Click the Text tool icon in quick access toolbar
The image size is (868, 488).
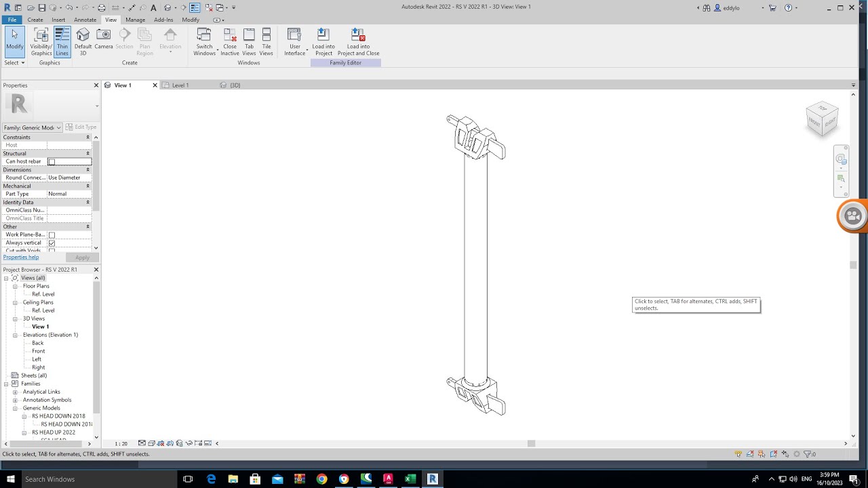pyautogui.click(x=154, y=7)
